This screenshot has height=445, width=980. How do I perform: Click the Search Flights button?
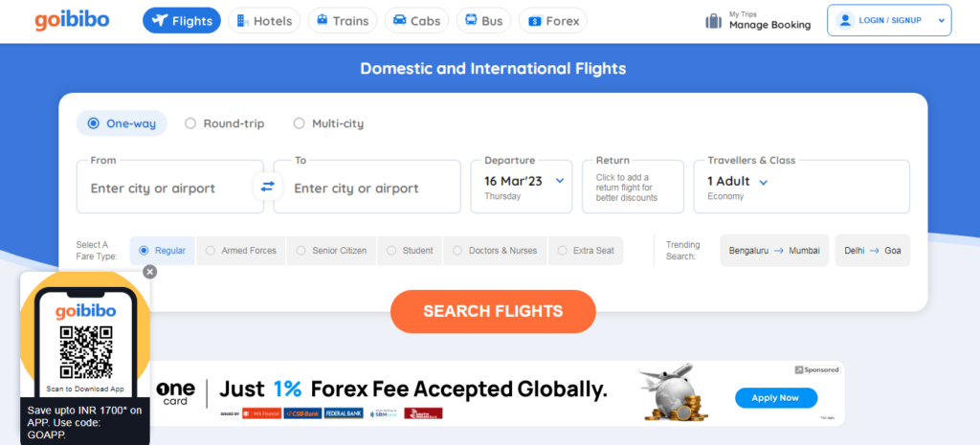click(493, 311)
